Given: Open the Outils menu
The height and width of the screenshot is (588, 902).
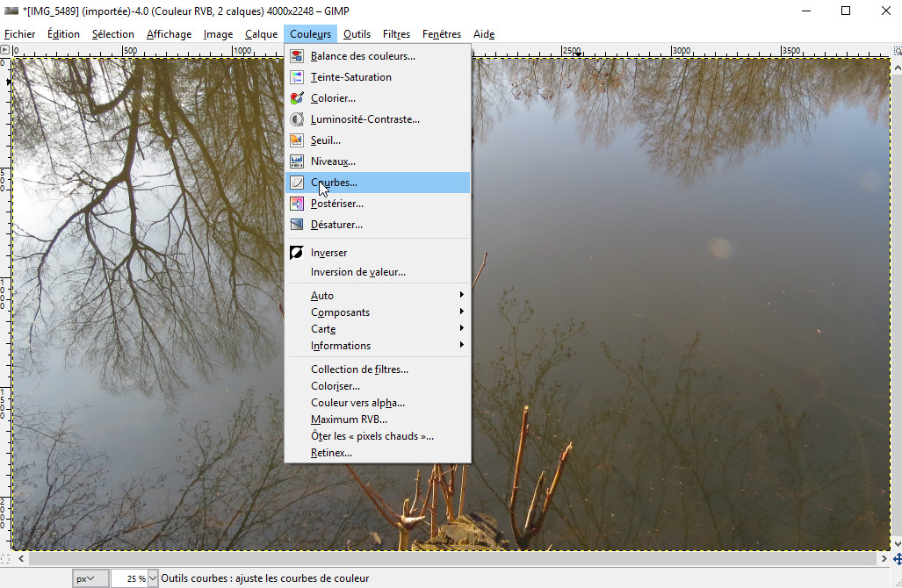Looking at the screenshot, I should coord(357,34).
